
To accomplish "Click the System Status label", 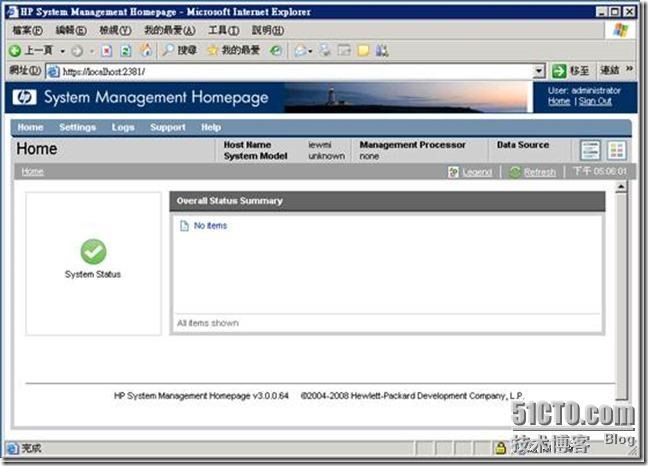I will pyautogui.click(x=93, y=274).
